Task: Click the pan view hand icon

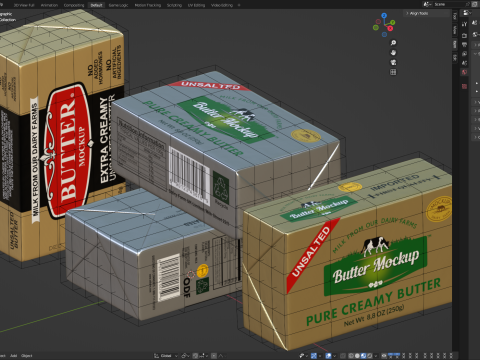Action: [393, 52]
